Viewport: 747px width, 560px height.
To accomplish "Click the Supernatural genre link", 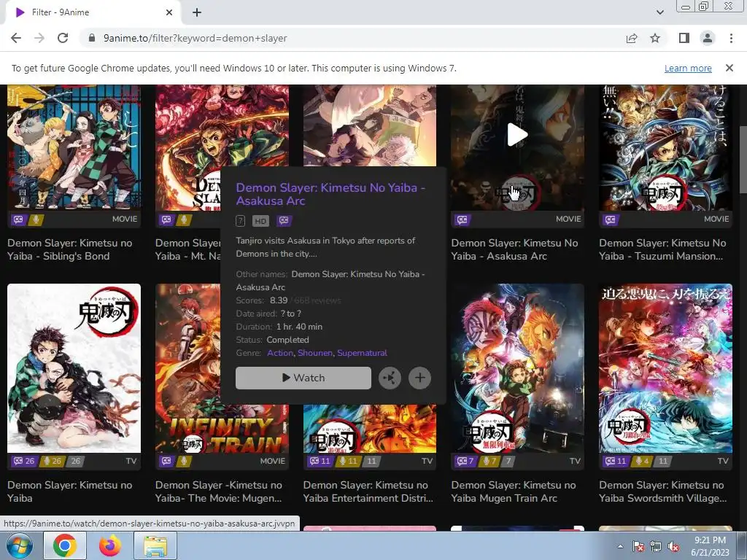I will tap(362, 353).
